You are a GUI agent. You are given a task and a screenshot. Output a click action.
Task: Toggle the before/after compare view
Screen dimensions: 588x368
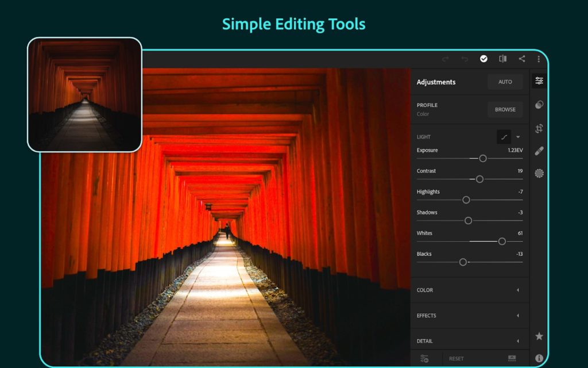(502, 59)
